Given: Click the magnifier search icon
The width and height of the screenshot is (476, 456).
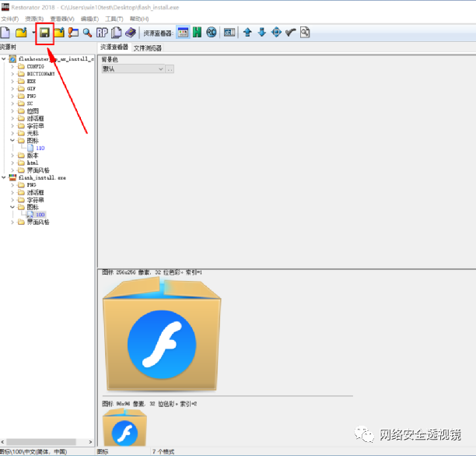Looking at the screenshot, I should 87,33.
